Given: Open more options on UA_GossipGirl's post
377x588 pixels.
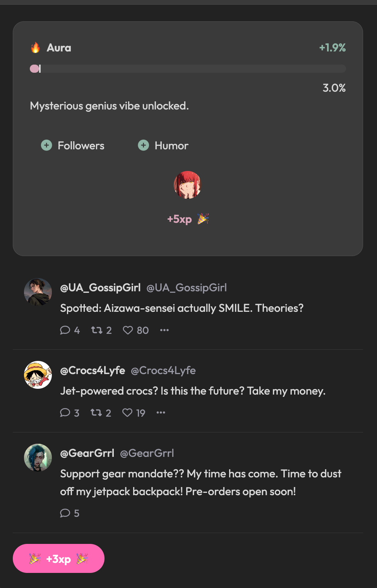Looking at the screenshot, I should pos(165,330).
